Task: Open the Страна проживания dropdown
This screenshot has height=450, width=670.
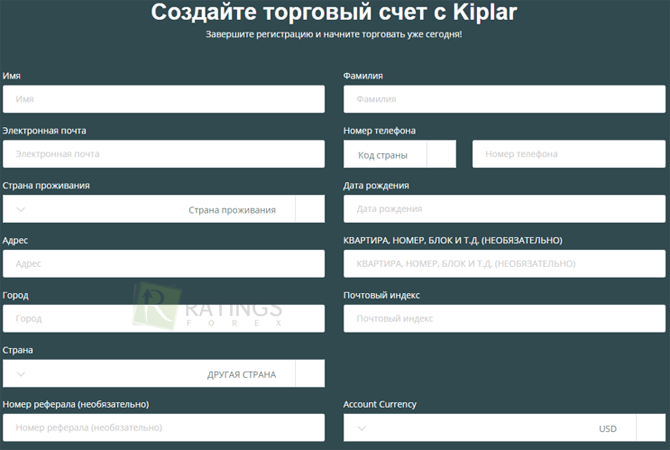Action: (x=164, y=209)
